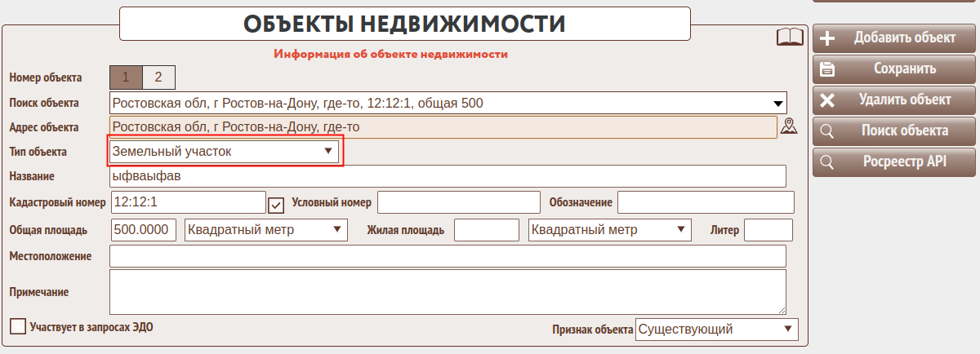
Task: Click the map marker icon beside address
Action: [x=788, y=126]
